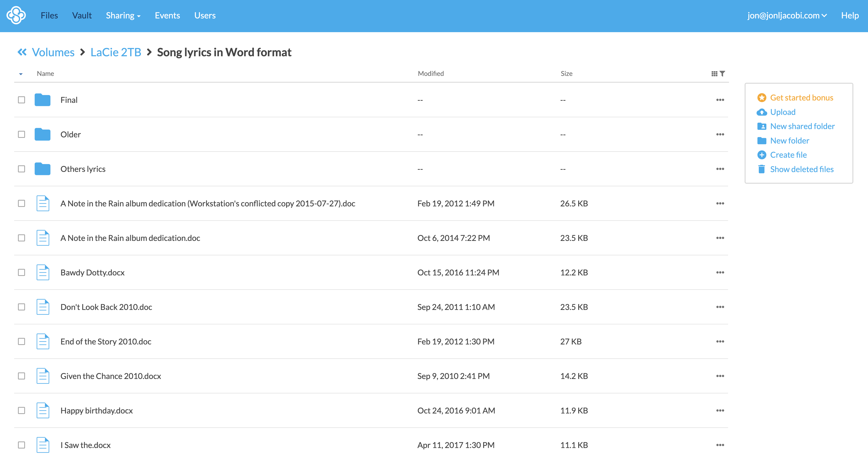Navigate to LaCie 2TB via breadcrumb
868x461 pixels.
pyautogui.click(x=116, y=52)
